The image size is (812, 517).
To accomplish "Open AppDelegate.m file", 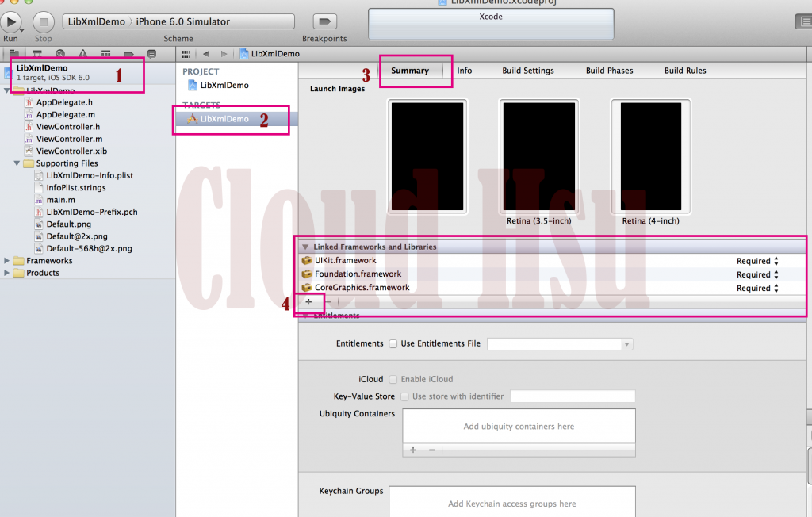I will pyautogui.click(x=65, y=114).
